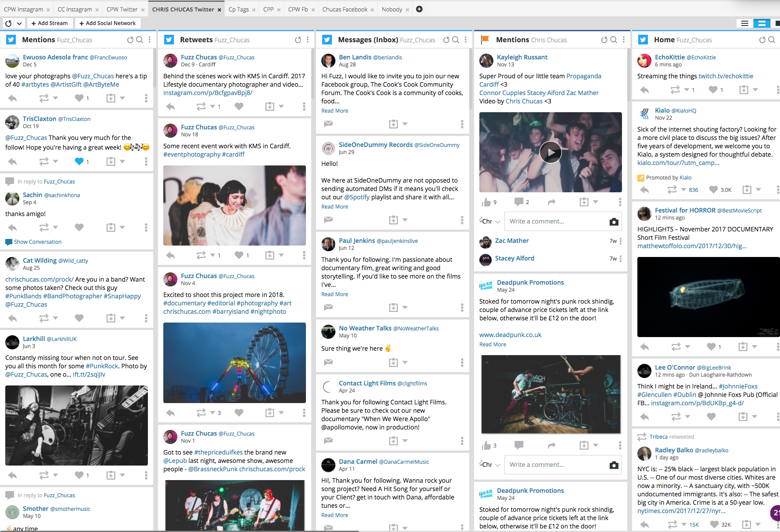Close the CHRIS CHUCAS Twitter tab
The height and width of the screenshot is (532, 780).
(x=220, y=10)
